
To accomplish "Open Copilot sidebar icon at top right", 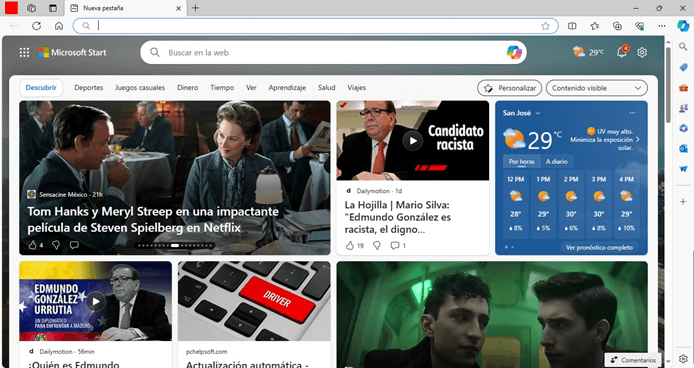I will [x=683, y=26].
